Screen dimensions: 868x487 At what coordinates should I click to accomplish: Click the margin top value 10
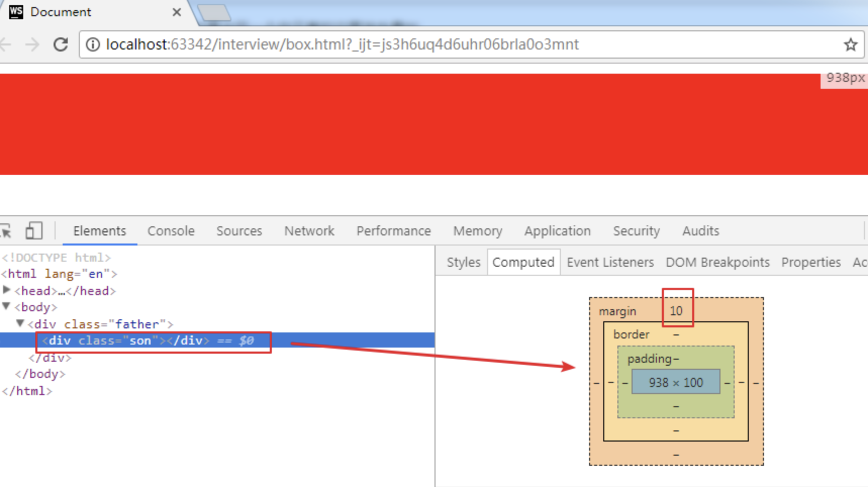click(676, 311)
